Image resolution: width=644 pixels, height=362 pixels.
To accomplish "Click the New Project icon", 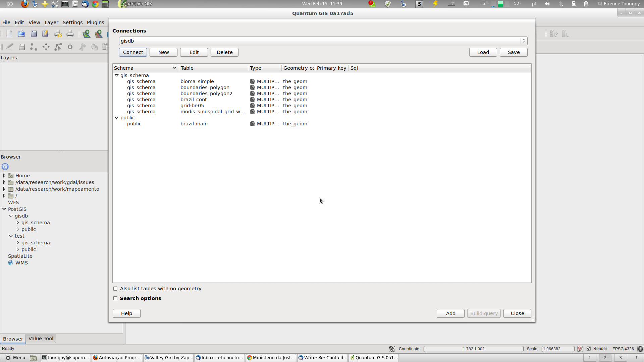I will (x=9, y=34).
